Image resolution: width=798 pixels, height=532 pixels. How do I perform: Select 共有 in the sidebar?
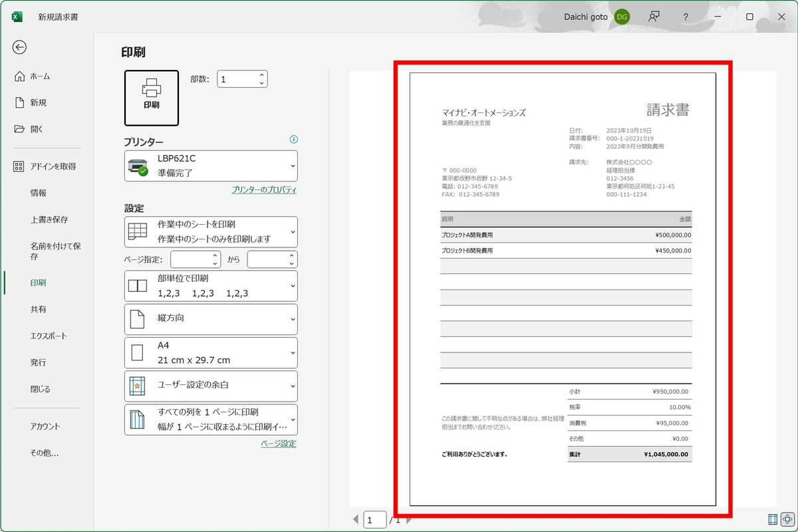[x=39, y=309]
